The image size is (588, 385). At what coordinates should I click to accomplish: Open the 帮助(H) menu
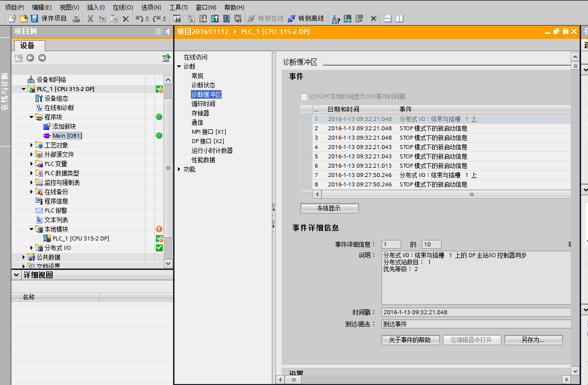(x=234, y=7)
